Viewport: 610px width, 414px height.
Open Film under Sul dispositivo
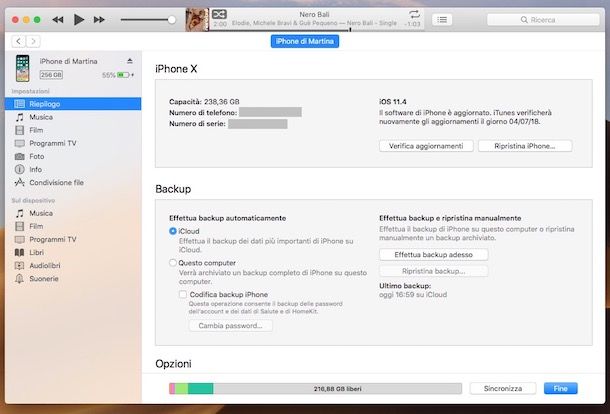click(x=73, y=226)
